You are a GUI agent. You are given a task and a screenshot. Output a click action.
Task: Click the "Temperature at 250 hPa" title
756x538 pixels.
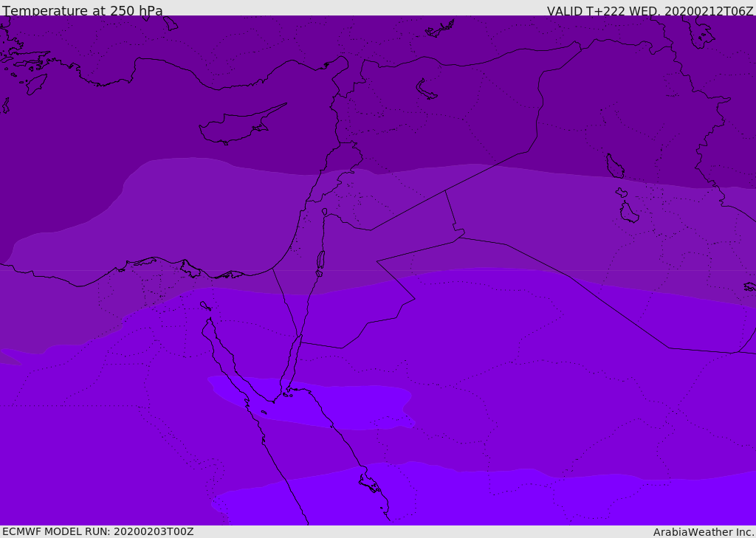point(83,11)
